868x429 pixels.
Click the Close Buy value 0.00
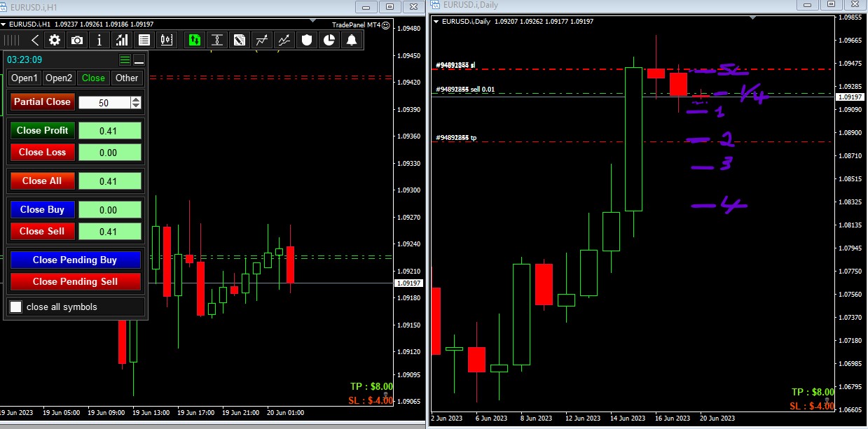coord(110,209)
